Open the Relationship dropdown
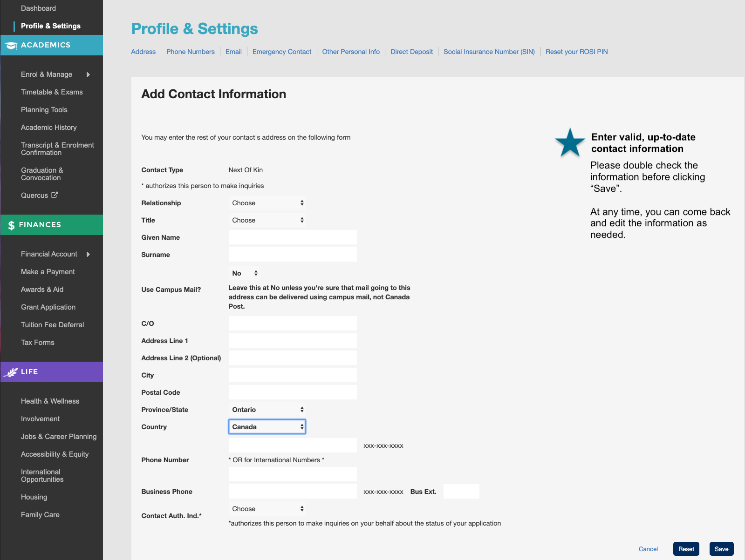Viewport: 745px width, 560px height. [267, 203]
